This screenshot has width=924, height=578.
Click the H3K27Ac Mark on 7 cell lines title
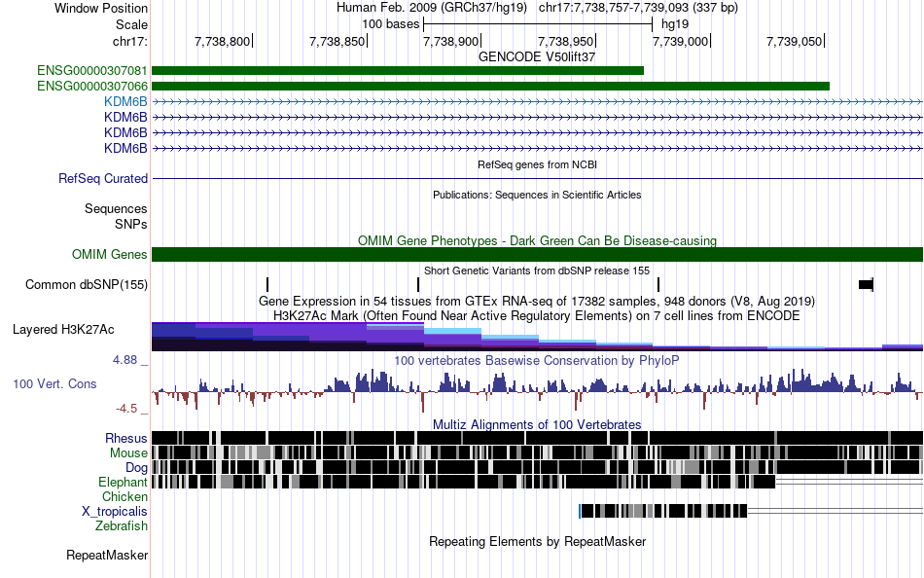[x=537, y=315]
